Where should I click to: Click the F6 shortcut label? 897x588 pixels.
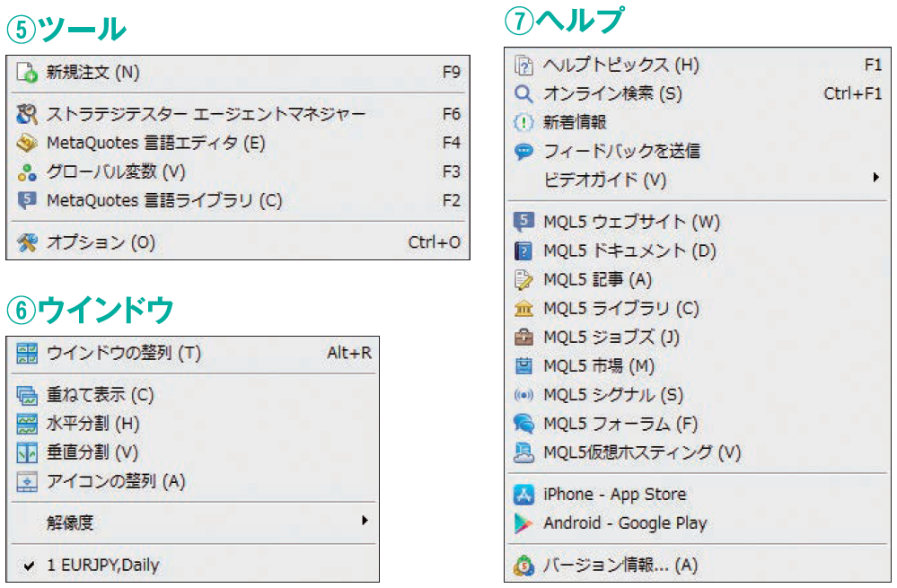452,114
